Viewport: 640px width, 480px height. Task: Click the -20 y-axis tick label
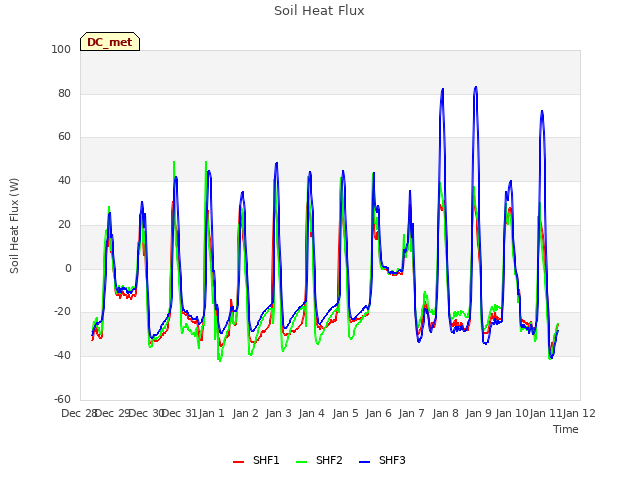pos(62,311)
